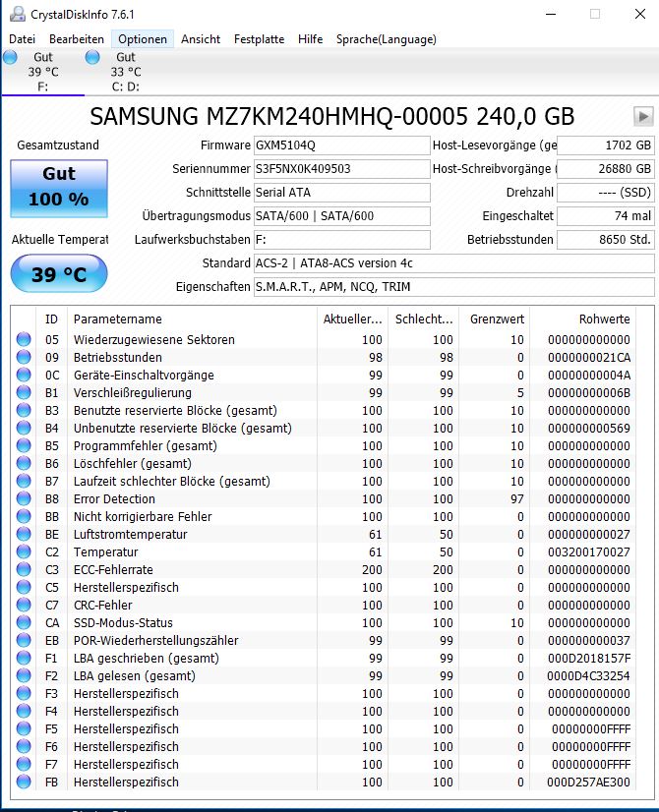Click status icon for Laufzeit schlechter Blöcke
The image size is (659, 812).
pyautogui.click(x=24, y=481)
